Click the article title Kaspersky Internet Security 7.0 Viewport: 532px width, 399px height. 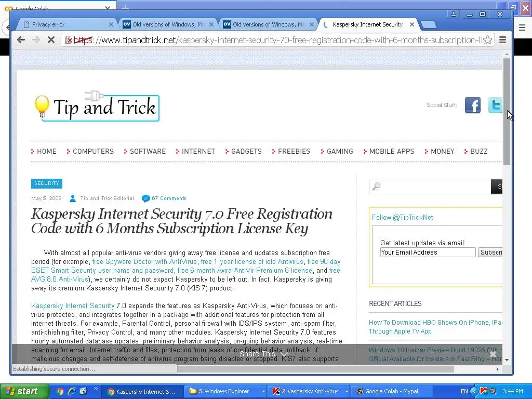182,221
